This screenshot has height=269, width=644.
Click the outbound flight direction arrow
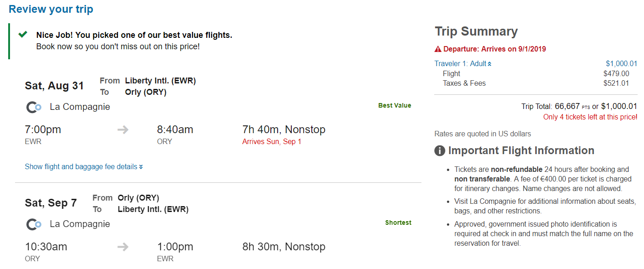pyautogui.click(x=123, y=130)
